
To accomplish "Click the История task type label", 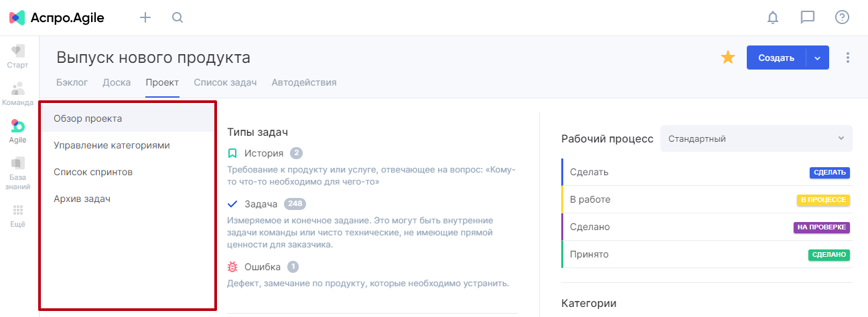I will click(264, 153).
